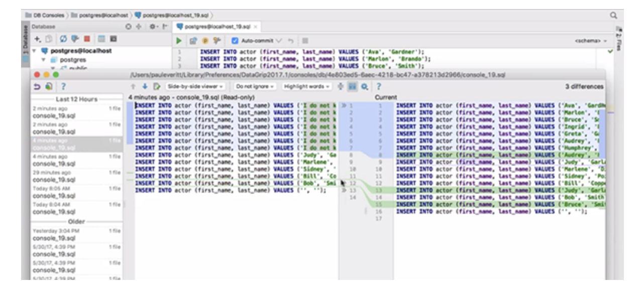
Task: Open console settings wrench icon
Action: pyautogui.click(x=217, y=41)
